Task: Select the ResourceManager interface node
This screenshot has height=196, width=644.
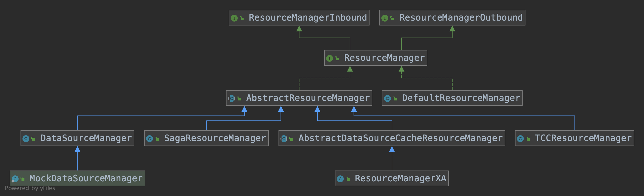Action: tap(384, 58)
